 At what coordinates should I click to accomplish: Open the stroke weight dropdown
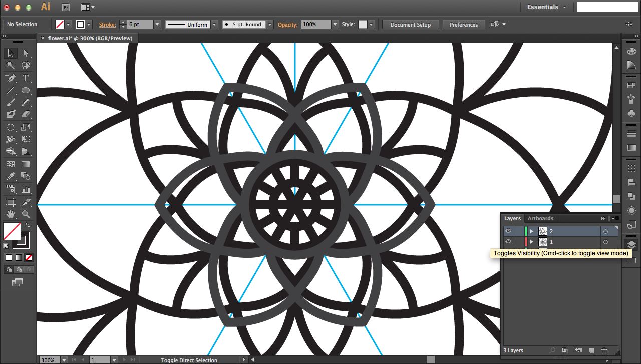coord(157,24)
